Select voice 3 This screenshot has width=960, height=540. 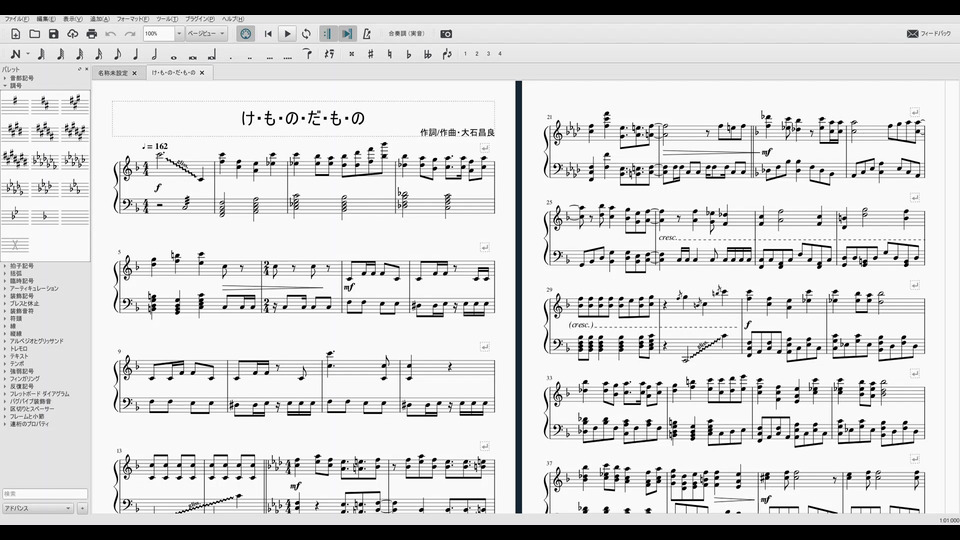tap(488, 54)
